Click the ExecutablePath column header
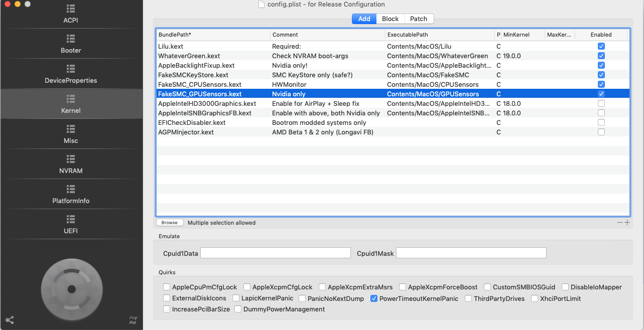644x330 pixels. [x=440, y=35]
